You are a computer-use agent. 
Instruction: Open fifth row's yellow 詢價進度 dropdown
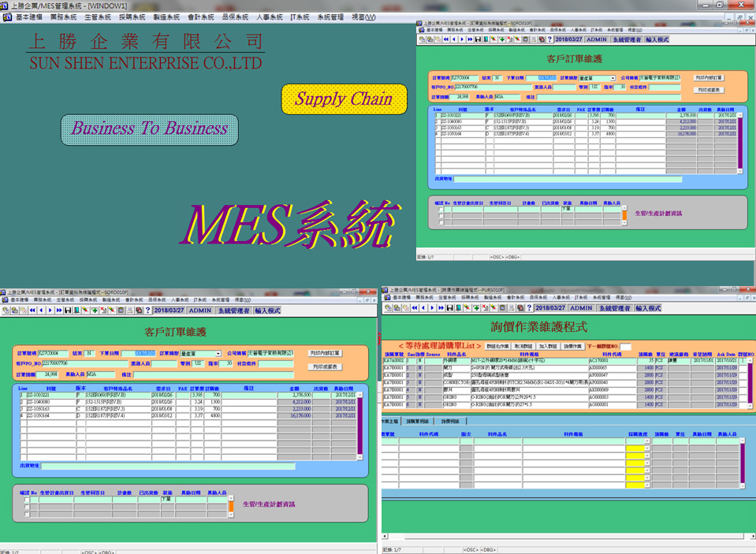647,478
